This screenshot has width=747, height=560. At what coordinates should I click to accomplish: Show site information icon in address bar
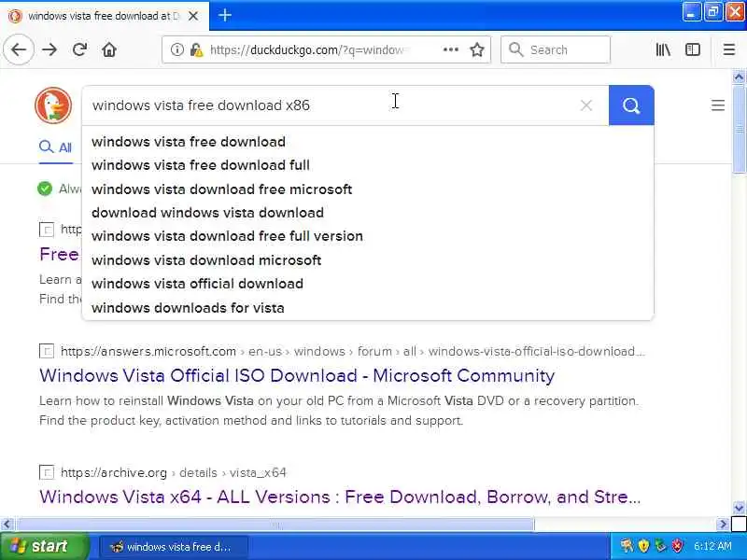[x=176, y=49]
